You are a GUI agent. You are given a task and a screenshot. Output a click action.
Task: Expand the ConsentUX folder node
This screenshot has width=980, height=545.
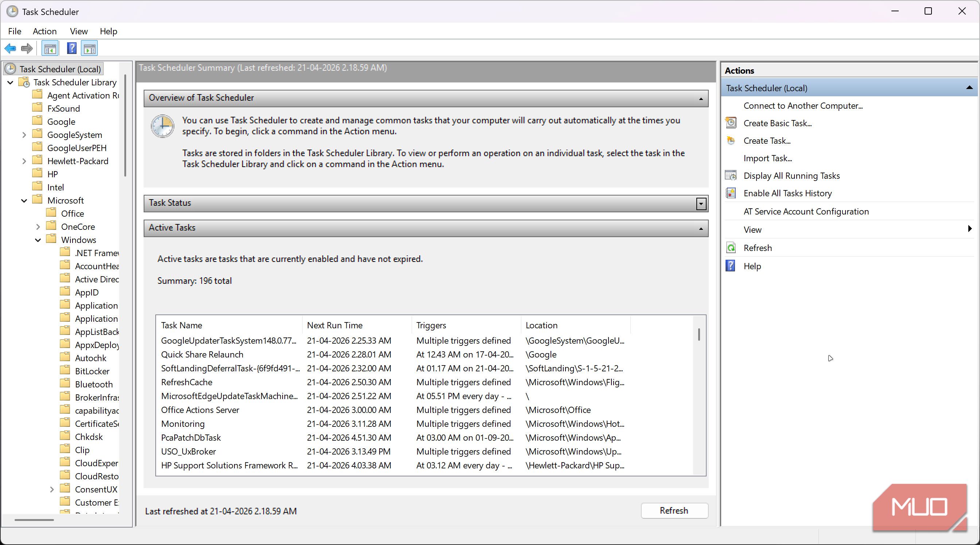coord(52,490)
